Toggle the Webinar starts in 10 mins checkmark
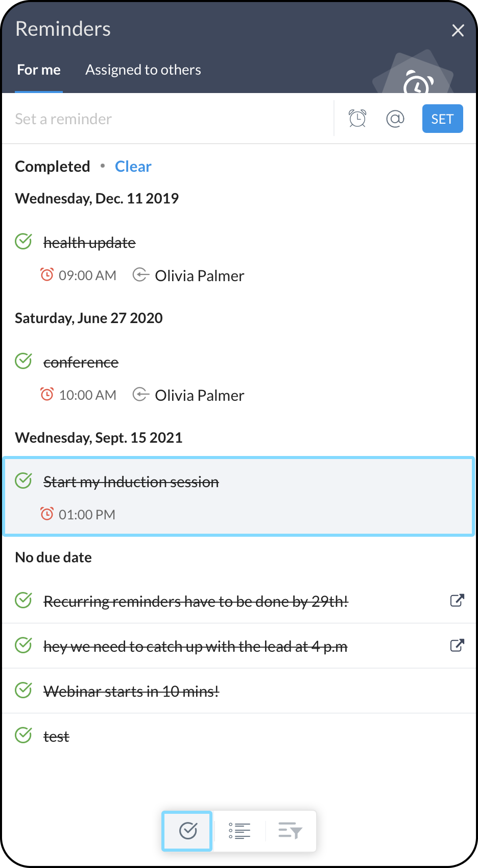The image size is (478, 868). (23, 690)
